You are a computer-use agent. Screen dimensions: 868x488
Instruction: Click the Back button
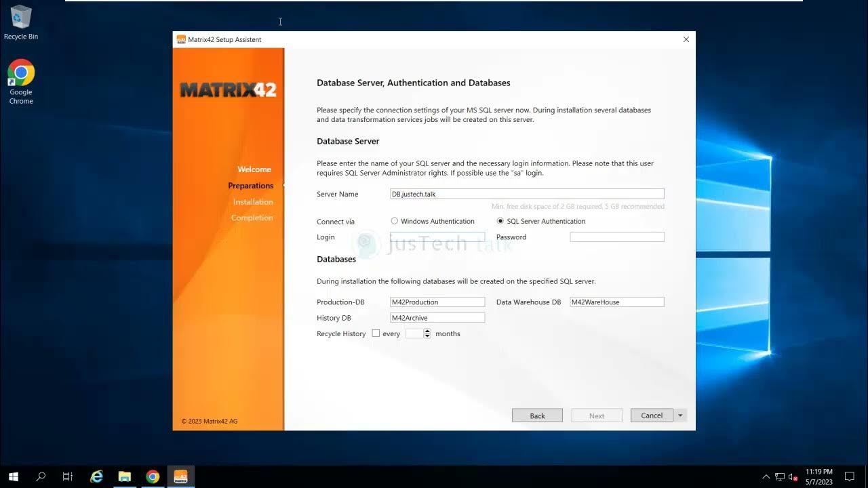537,415
